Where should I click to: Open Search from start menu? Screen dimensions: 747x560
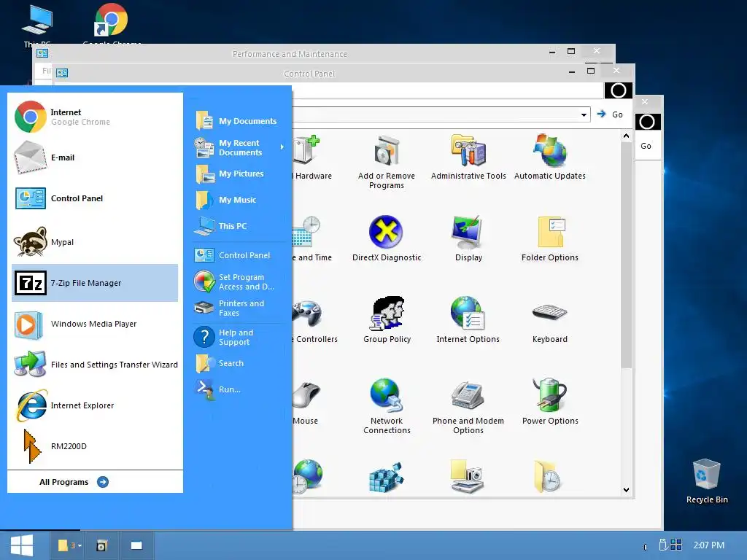point(239,363)
